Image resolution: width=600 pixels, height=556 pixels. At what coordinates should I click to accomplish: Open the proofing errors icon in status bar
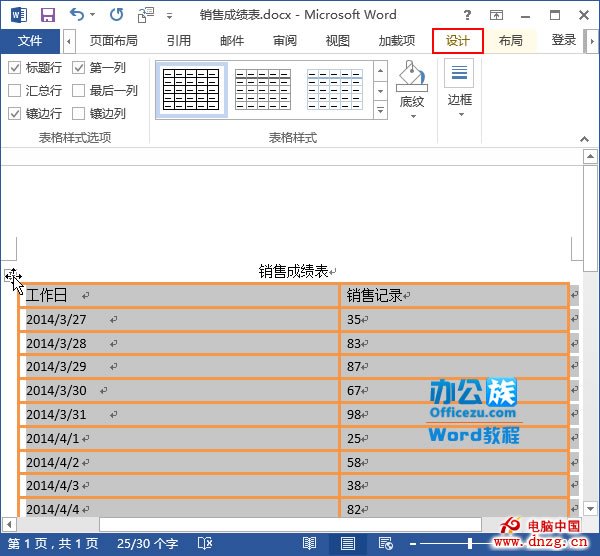point(205,543)
